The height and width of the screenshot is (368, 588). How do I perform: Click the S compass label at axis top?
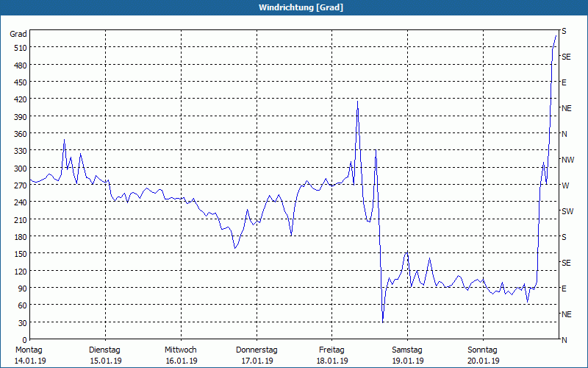click(x=564, y=31)
